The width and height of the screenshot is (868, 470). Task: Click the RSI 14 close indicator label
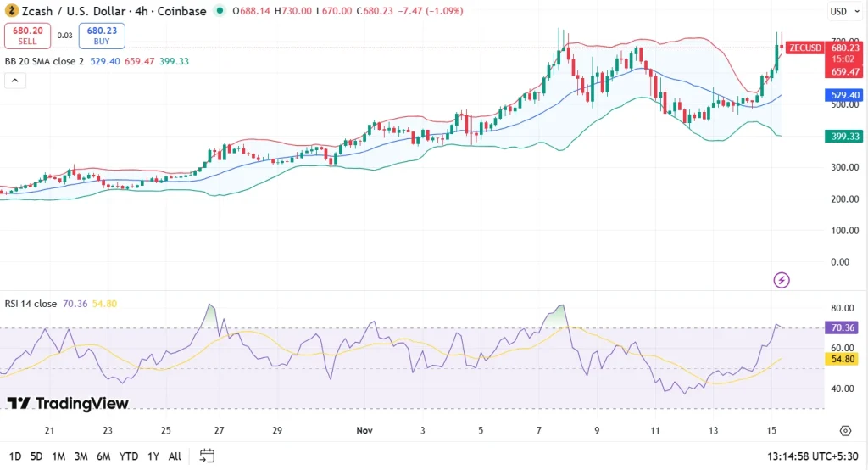click(31, 303)
